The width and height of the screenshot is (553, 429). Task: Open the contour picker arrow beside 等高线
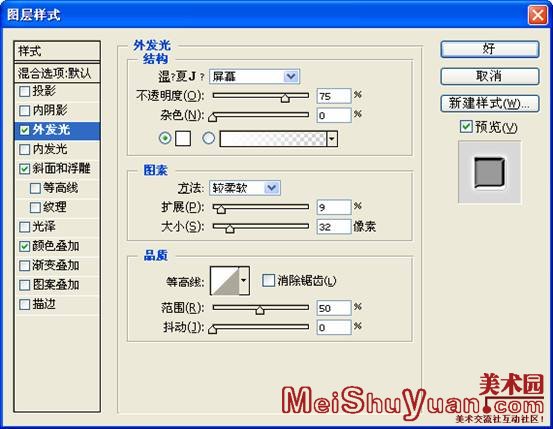click(244, 281)
